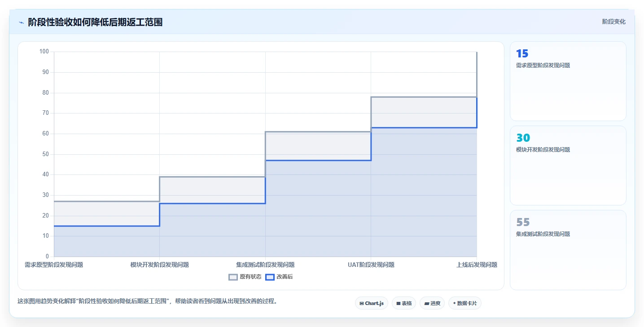This screenshot has width=644, height=327.
Task: Click the description sentence below the chart
Action: [149, 301]
